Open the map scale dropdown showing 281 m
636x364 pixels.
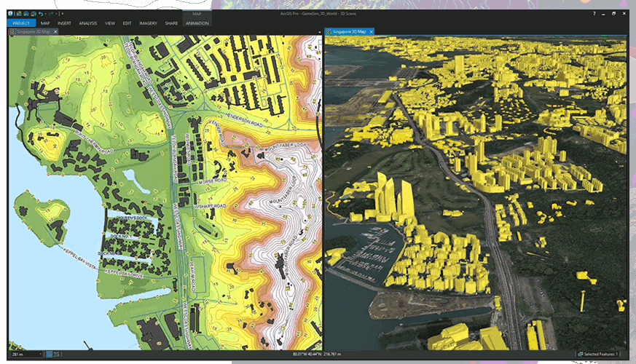26,355
